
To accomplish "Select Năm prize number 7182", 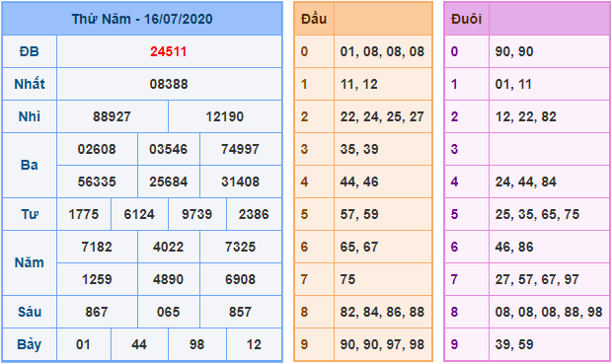I will (x=97, y=247).
